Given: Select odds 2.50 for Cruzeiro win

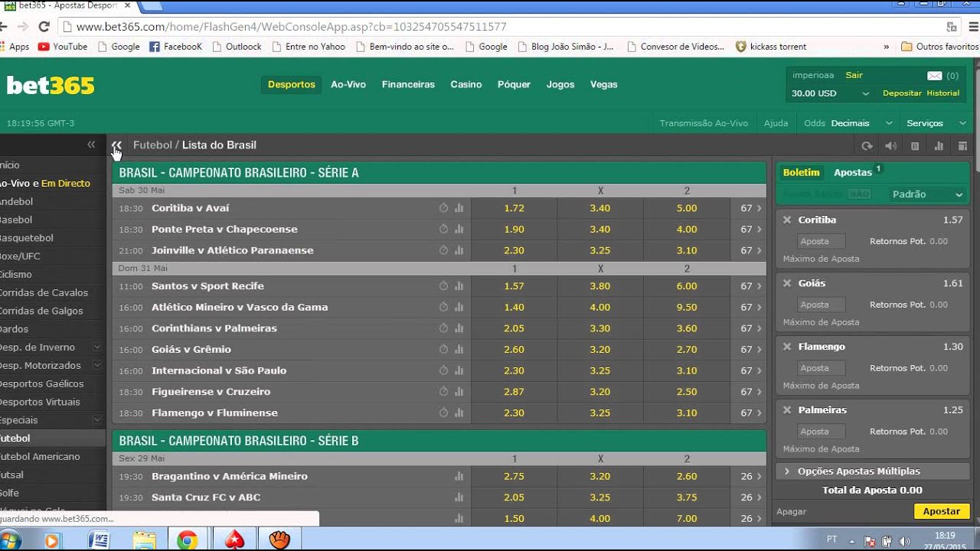Looking at the screenshot, I should 687,392.
